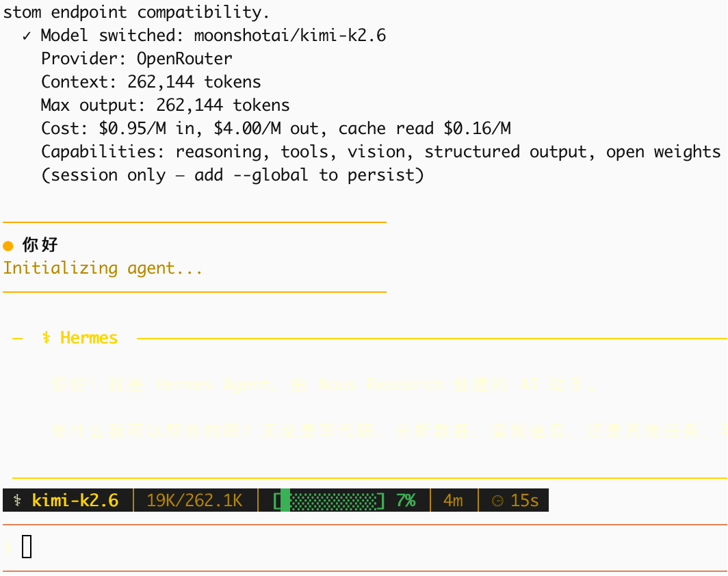Focus the terminal input cursor
Screen dimensions: 728x576
pyautogui.click(x=27, y=547)
